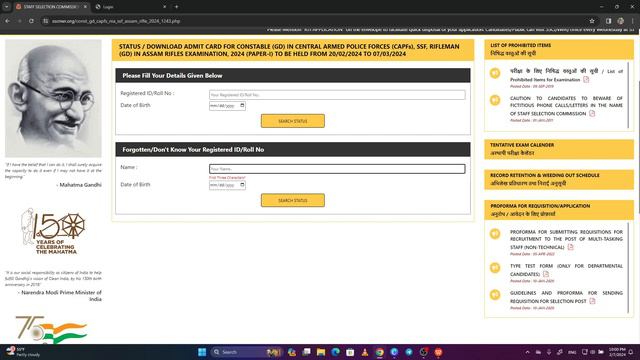Open calendar picker in second Date of Birth
The height and width of the screenshot is (360, 640).
[x=242, y=185]
